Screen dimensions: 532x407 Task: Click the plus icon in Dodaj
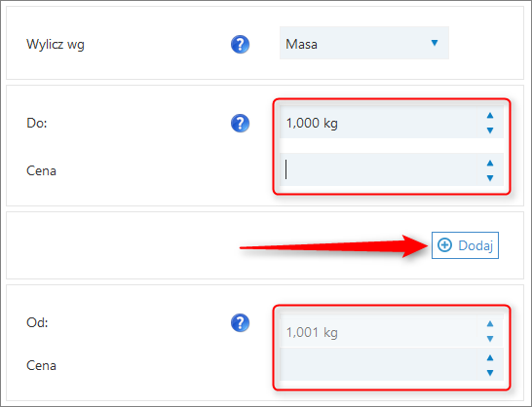coord(444,245)
